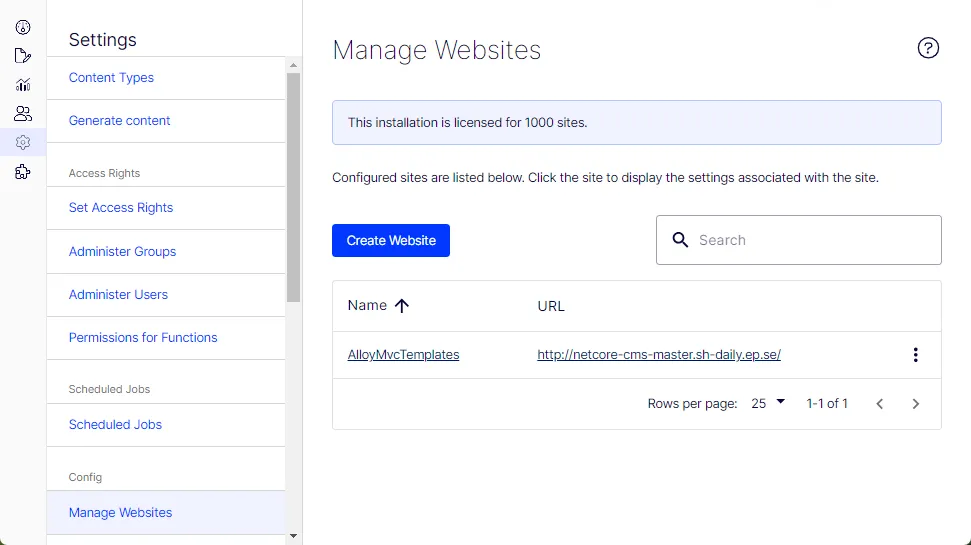Click the URL column header
Viewport: 971px width, 545px height.
[551, 306]
